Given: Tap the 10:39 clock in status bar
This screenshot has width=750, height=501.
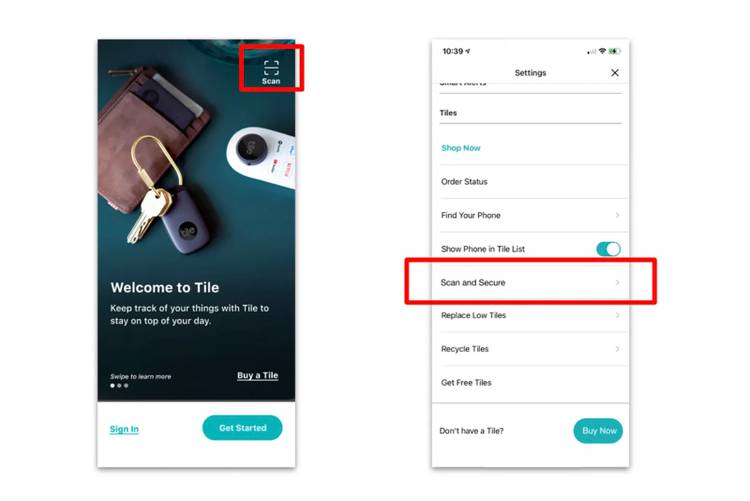Looking at the screenshot, I should click(452, 51).
